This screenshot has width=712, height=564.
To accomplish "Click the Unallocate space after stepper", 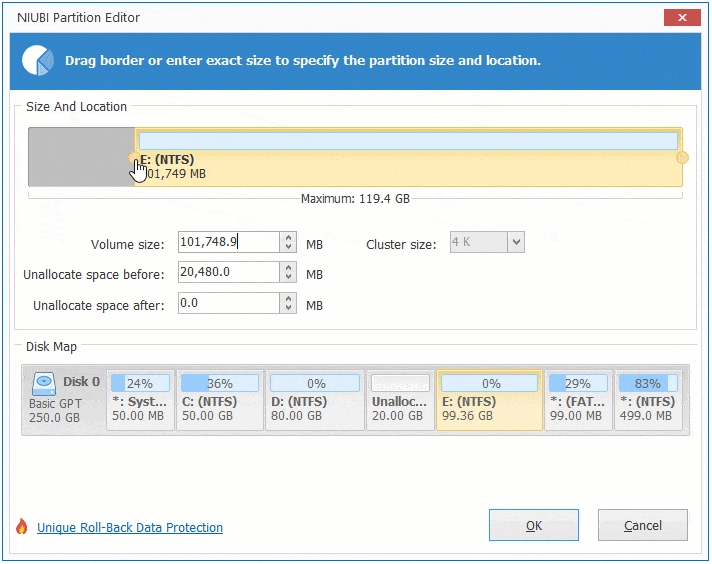I will tap(289, 303).
